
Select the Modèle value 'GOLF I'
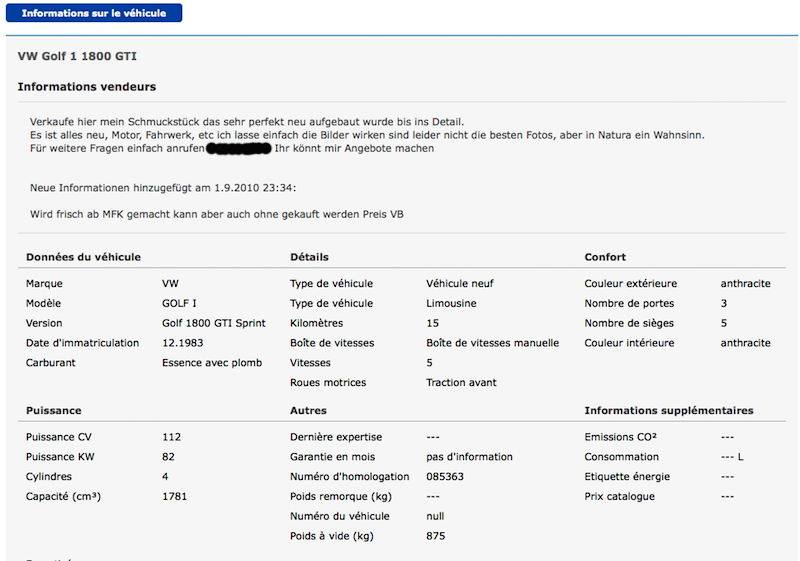click(x=179, y=303)
